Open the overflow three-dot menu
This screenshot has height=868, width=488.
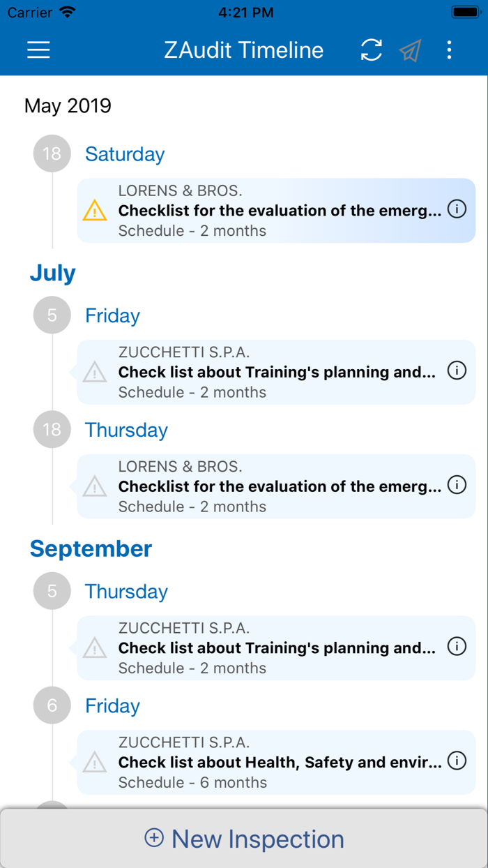pos(449,50)
